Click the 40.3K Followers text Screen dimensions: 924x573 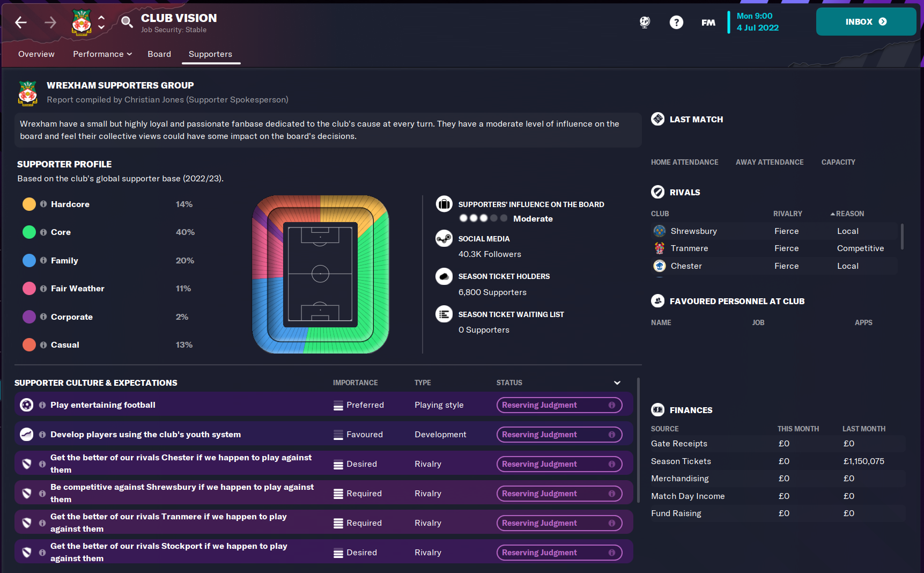490,254
